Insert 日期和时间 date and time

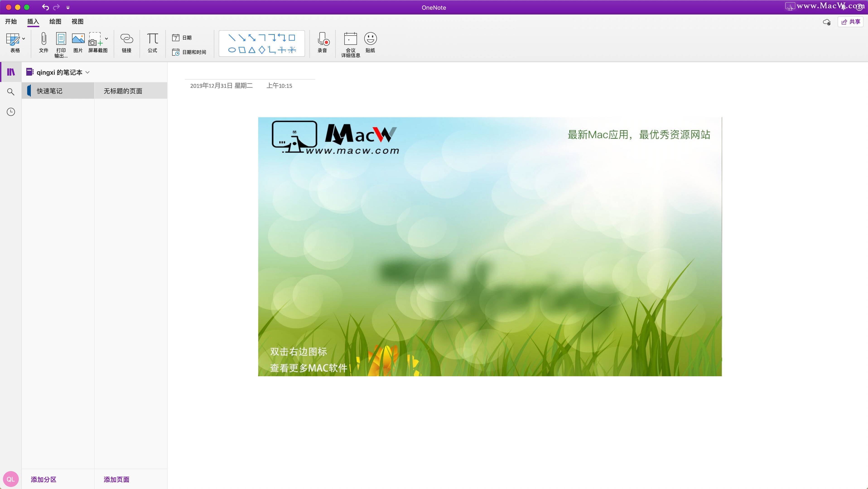[189, 52]
